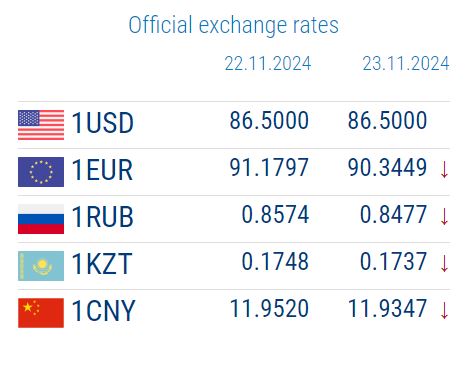Select the 22.11.2024 date column header
This screenshot has width=467, height=372.
click(268, 64)
